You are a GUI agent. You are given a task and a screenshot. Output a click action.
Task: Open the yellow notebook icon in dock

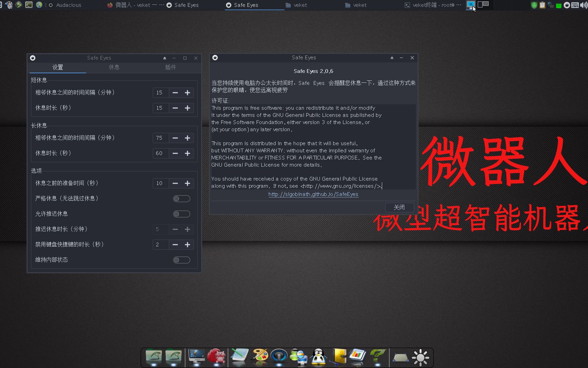(338, 357)
